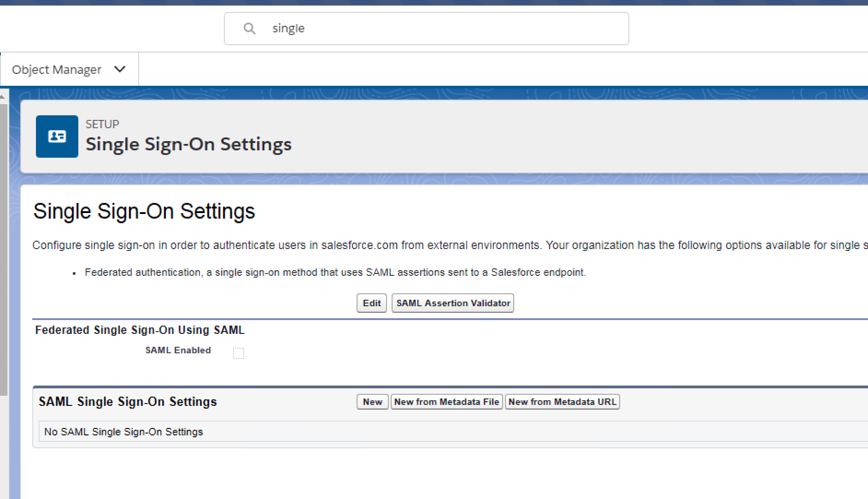Click the 'Federated authentication' bullet text
This screenshot has height=499, width=868.
click(335, 273)
